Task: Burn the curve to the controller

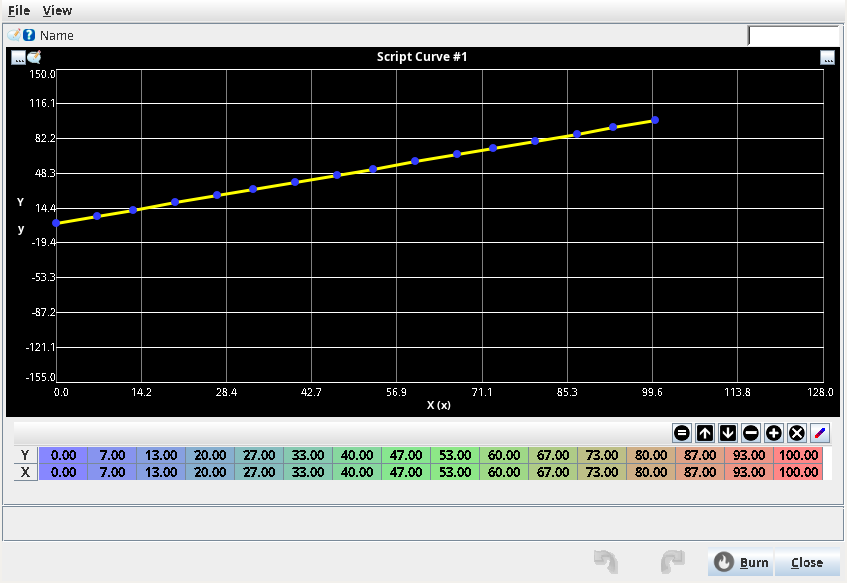Action: (x=741, y=562)
